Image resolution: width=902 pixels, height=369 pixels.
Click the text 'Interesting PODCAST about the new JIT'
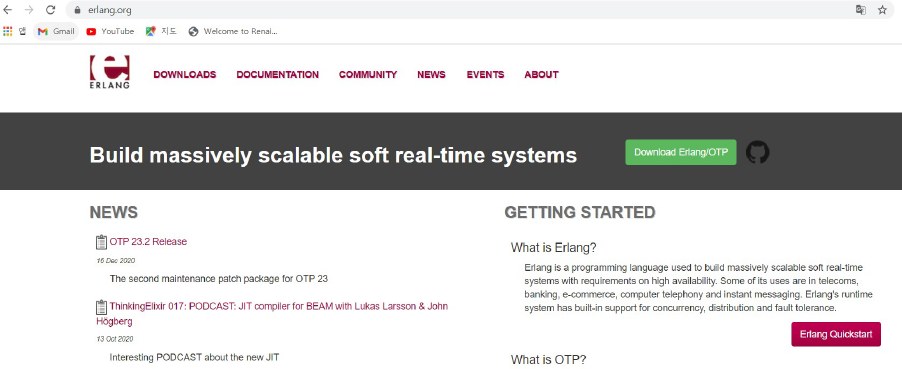pos(194,357)
